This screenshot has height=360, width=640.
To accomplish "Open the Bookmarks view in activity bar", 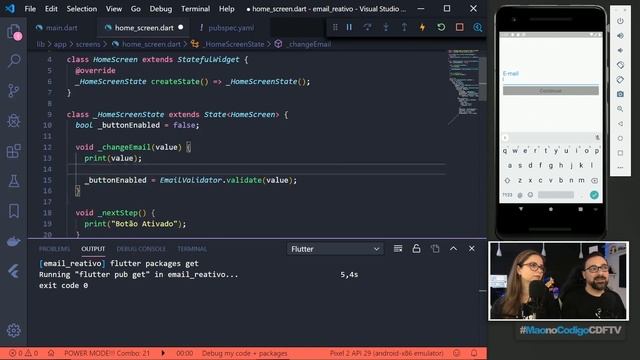I will pos(13,211).
